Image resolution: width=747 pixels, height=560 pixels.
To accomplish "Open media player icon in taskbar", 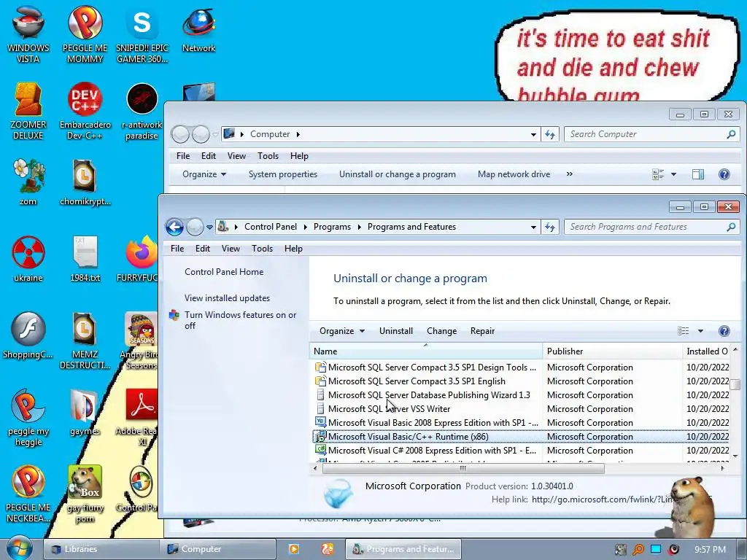I will coord(294,549).
